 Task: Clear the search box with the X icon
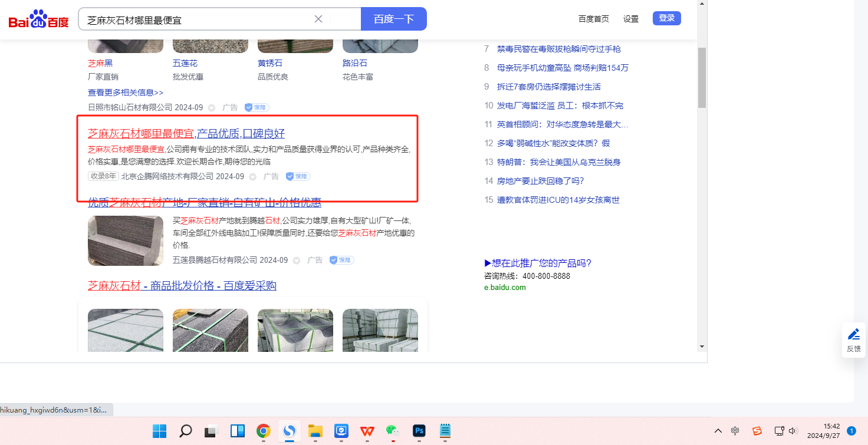coord(318,19)
